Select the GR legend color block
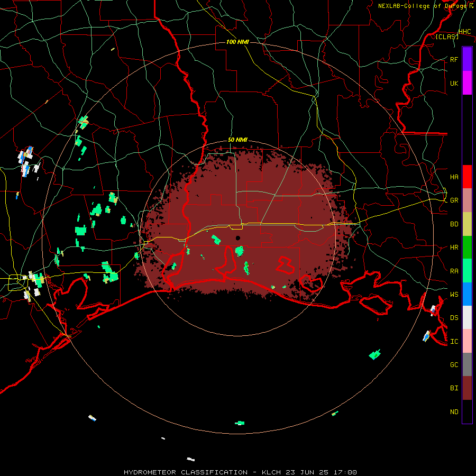 click(x=467, y=200)
